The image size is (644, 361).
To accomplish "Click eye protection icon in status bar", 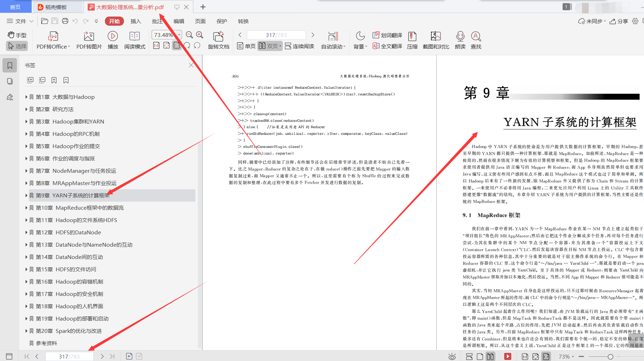I will click(x=452, y=356).
